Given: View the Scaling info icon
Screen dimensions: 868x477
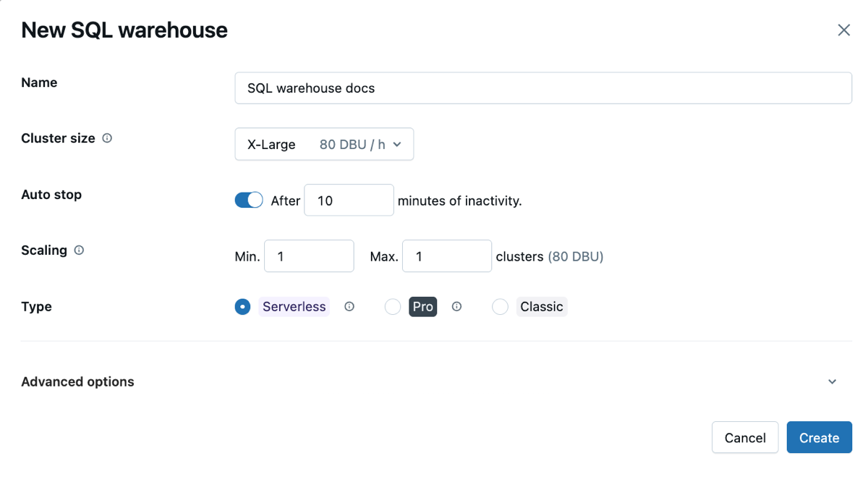Looking at the screenshot, I should click(x=79, y=250).
